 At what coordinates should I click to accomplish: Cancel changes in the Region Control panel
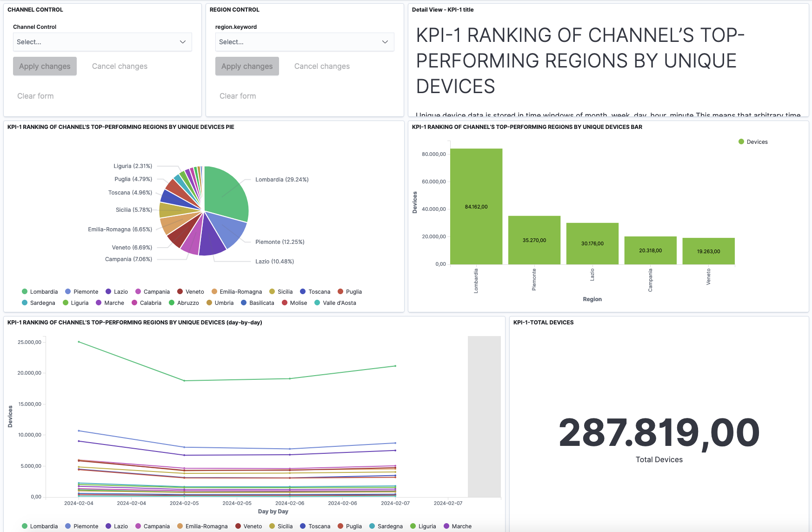322,66
